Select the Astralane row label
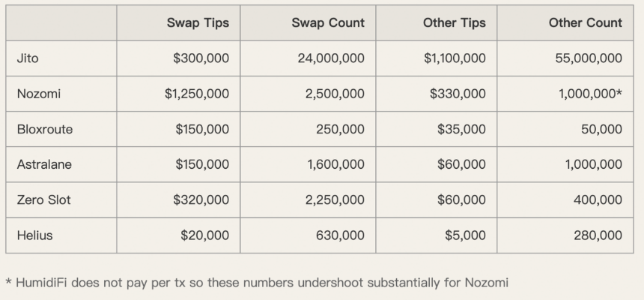 (44, 164)
